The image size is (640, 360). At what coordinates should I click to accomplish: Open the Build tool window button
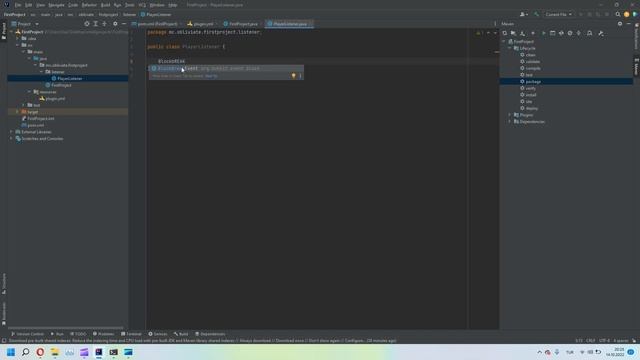coord(181,334)
